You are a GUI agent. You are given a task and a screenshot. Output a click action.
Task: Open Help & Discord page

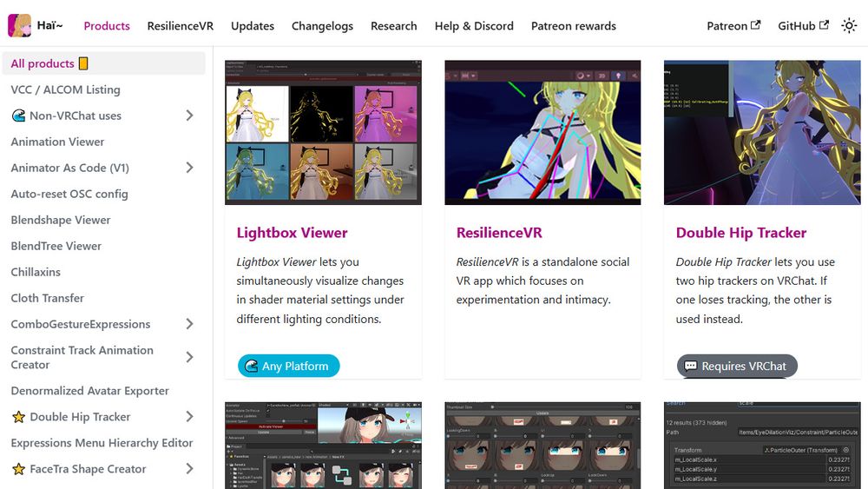(474, 26)
